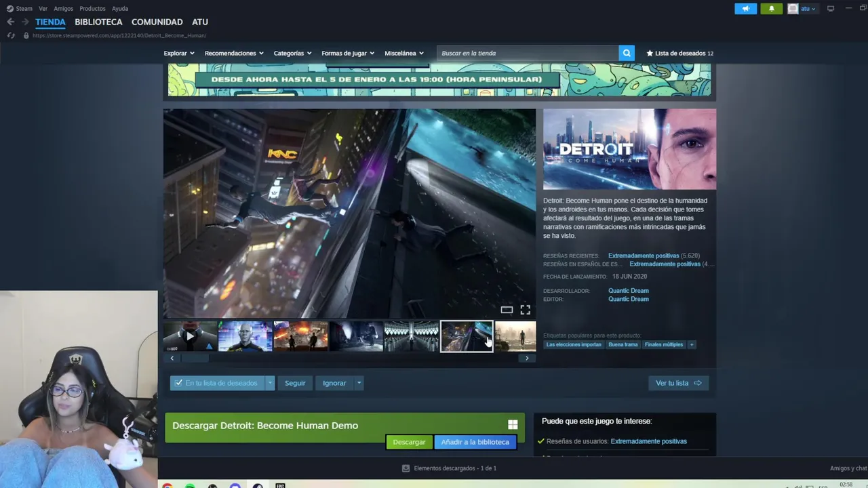
Task: Open the Formas de jugar dropdown
Action: click(x=348, y=53)
